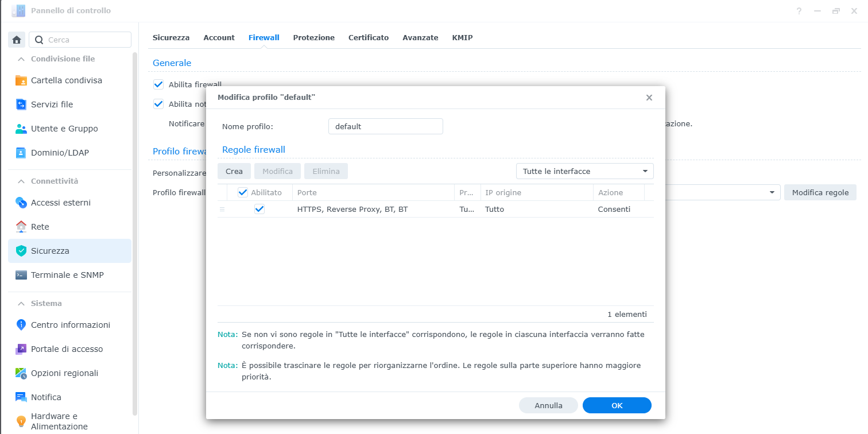Collapse the Condivisione file section
868x434 pixels.
(21, 59)
